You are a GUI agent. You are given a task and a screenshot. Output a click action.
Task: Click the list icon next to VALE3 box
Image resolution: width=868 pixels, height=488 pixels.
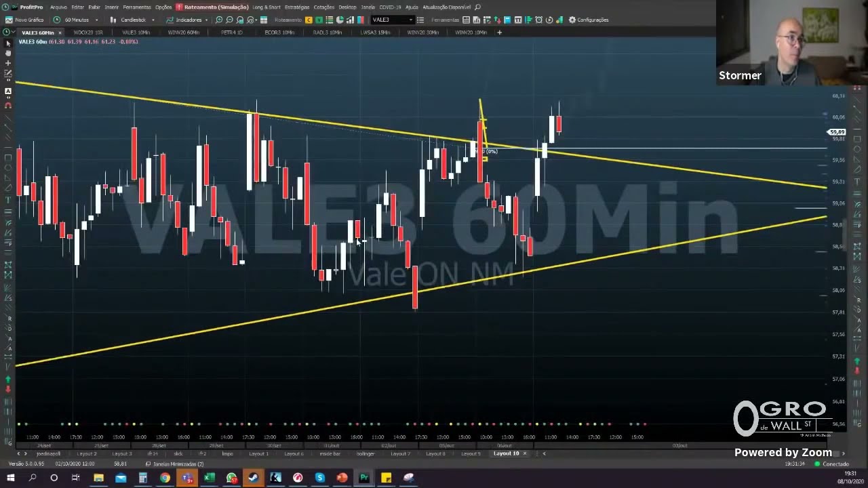tap(420, 20)
